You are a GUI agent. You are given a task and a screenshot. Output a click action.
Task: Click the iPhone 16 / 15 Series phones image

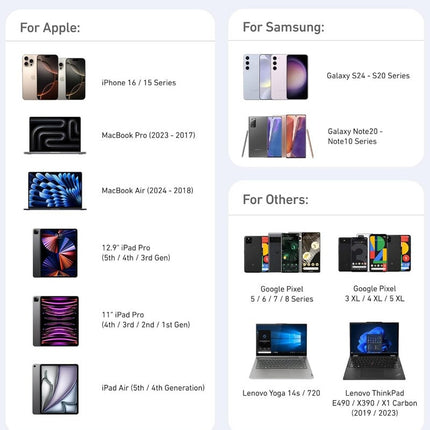54,77
